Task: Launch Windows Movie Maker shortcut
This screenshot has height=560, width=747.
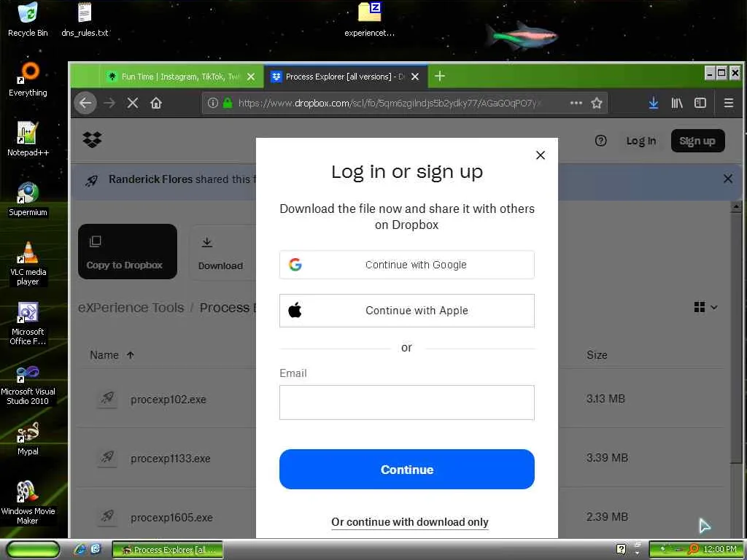Action: tap(28, 503)
